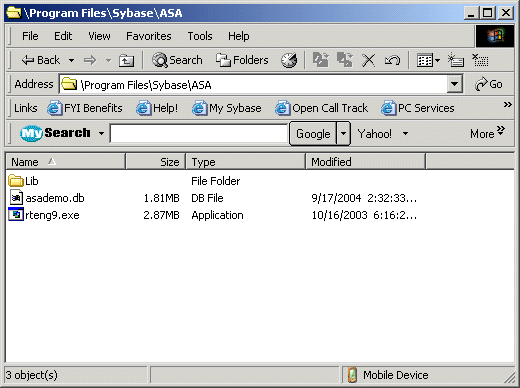520x388 pixels.
Task: Open the Yahoo! dropdown arrow
Action: 405,134
